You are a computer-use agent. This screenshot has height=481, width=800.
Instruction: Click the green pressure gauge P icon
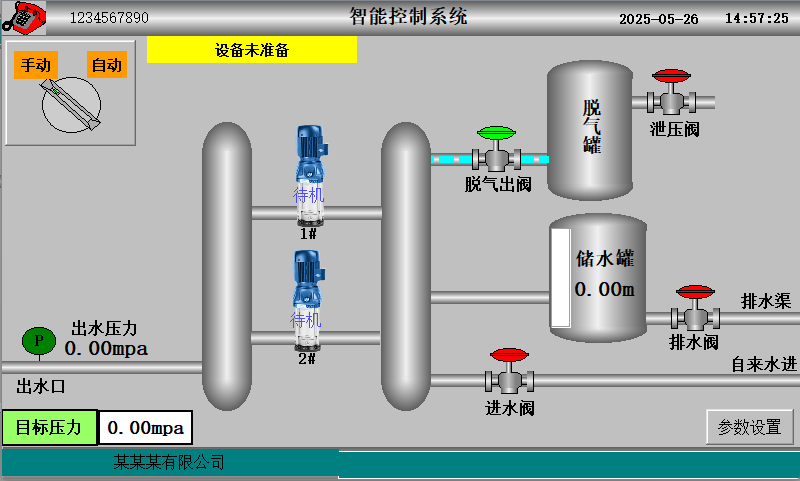pyautogui.click(x=39, y=341)
